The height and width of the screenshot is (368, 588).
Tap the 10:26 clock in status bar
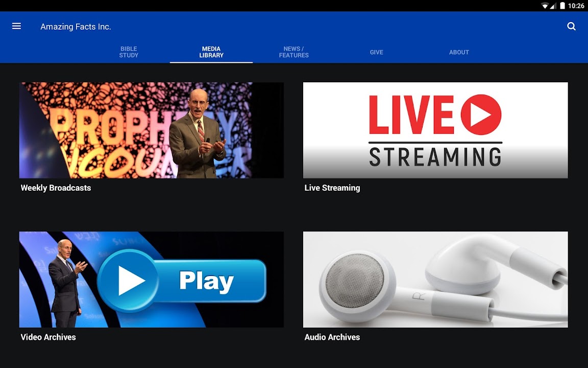point(576,6)
